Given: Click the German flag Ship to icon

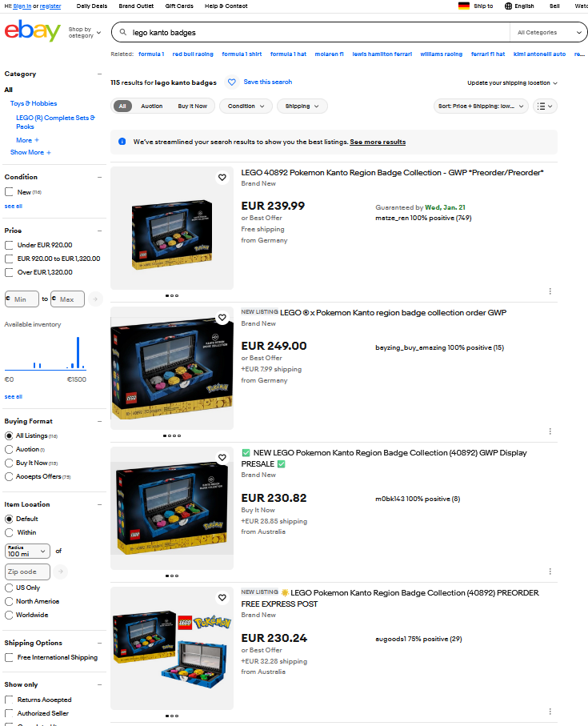Looking at the screenshot, I should point(463,6).
